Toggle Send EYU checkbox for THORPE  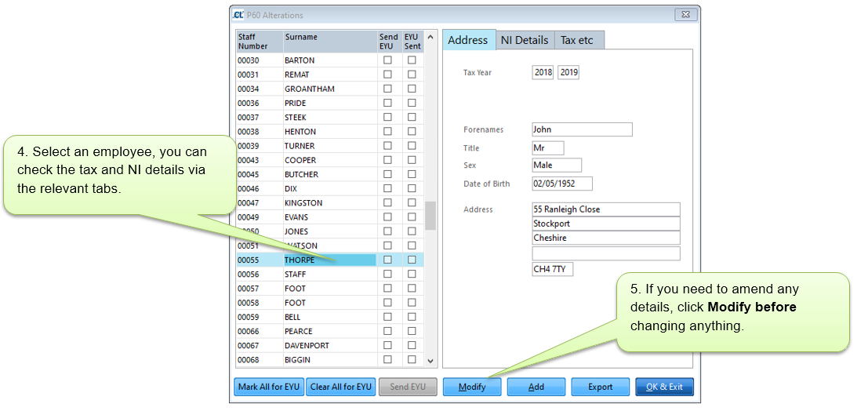point(387,260)
